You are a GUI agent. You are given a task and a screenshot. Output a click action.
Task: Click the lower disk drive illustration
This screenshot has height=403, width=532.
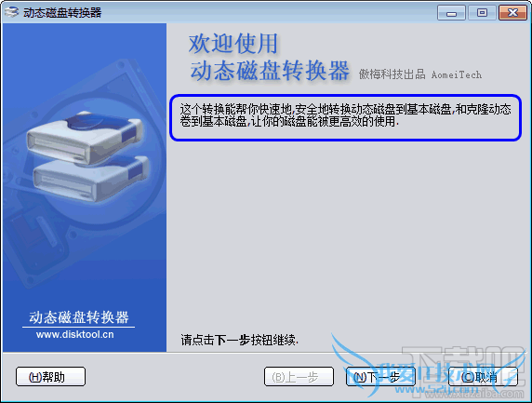point(91,179)
